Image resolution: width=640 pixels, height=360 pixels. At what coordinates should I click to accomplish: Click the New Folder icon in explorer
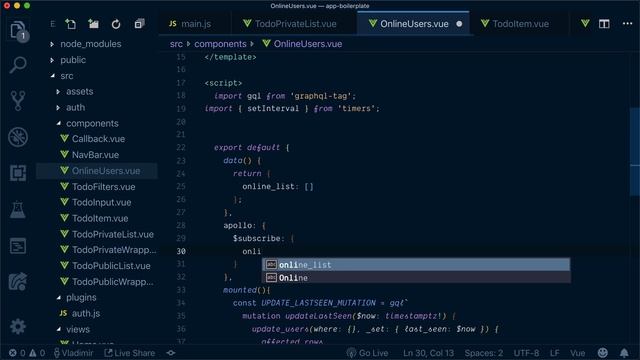[93, 24]
